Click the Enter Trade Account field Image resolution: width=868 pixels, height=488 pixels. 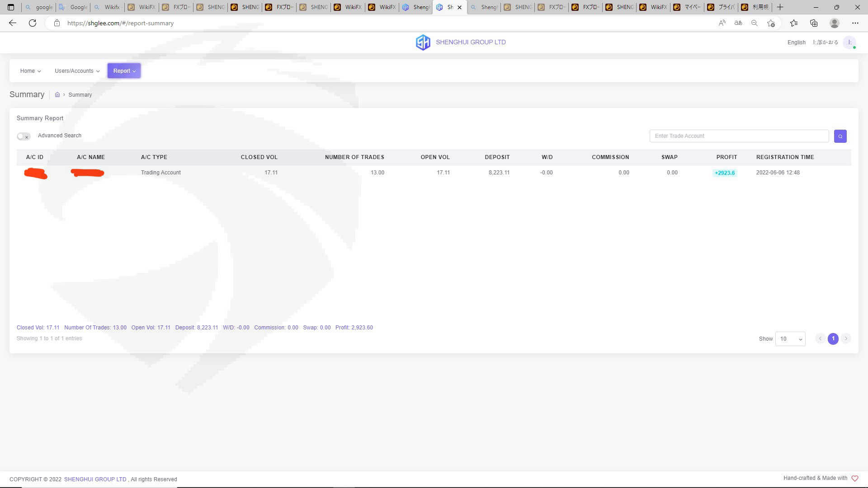pyautogui.click(x=739, y=136)
